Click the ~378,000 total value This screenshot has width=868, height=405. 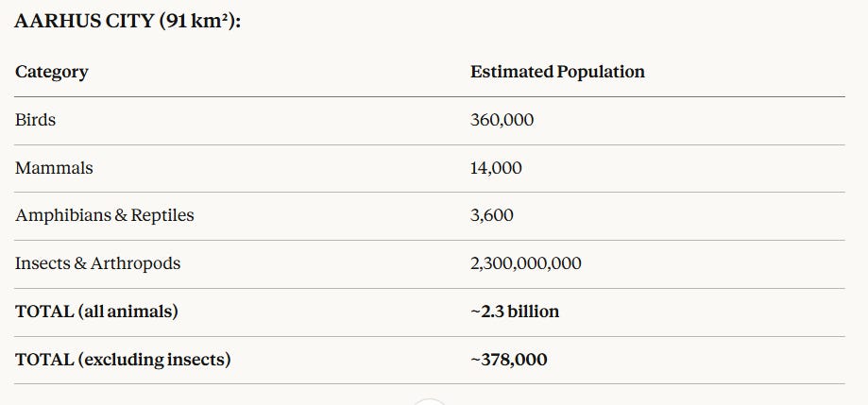(x=509, y=360)
